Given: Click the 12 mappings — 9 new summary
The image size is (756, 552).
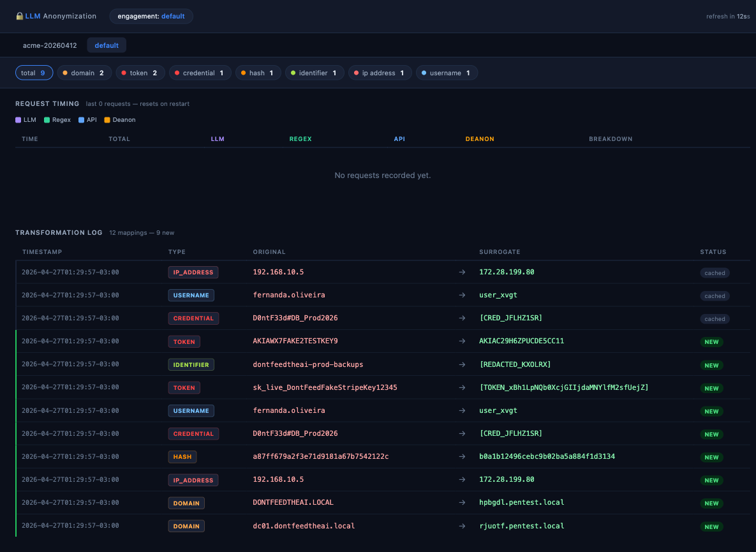Looking at the screenshot, I should point(142,233).
